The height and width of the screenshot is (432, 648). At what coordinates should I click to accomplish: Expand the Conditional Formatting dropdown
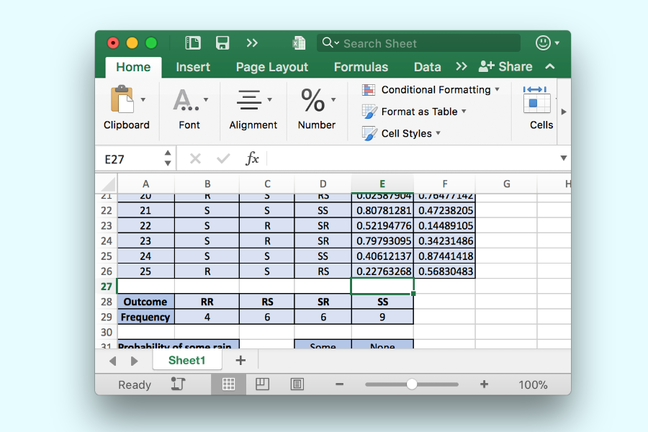[x=431, y=90]
